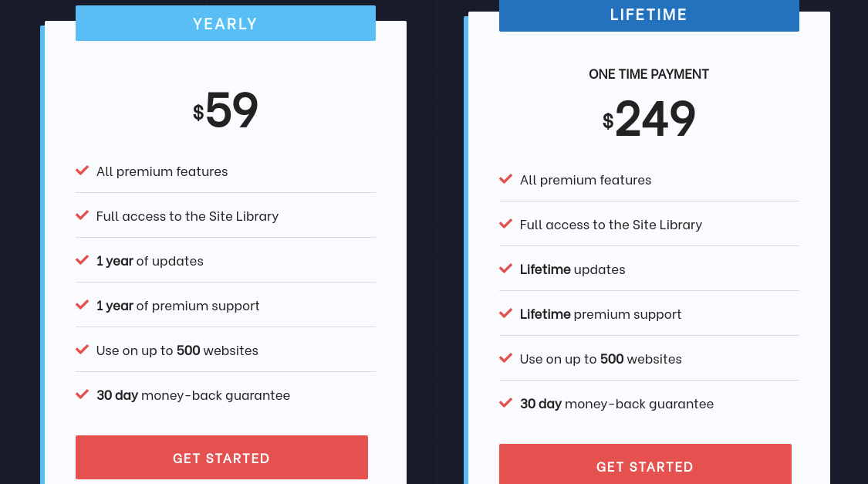Select the Lifetime plan header banner
Screen dimensions: 868x484
click(649, 15)
